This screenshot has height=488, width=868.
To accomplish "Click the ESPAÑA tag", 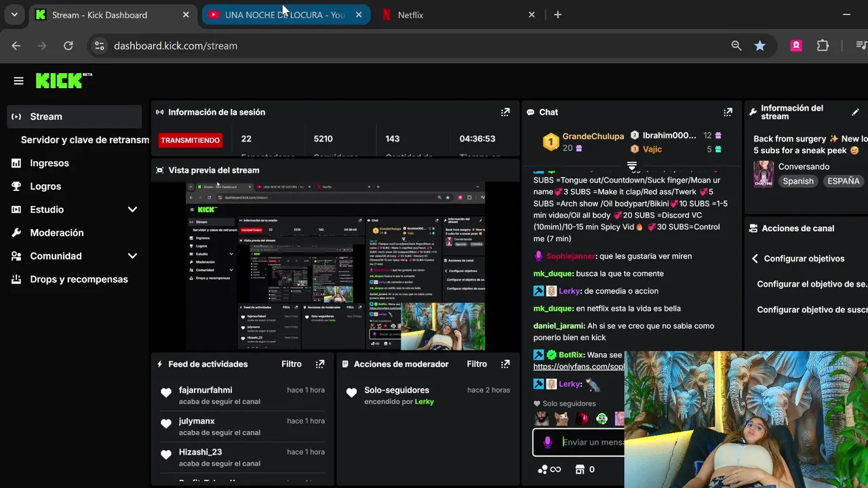I will coord(844,181).
